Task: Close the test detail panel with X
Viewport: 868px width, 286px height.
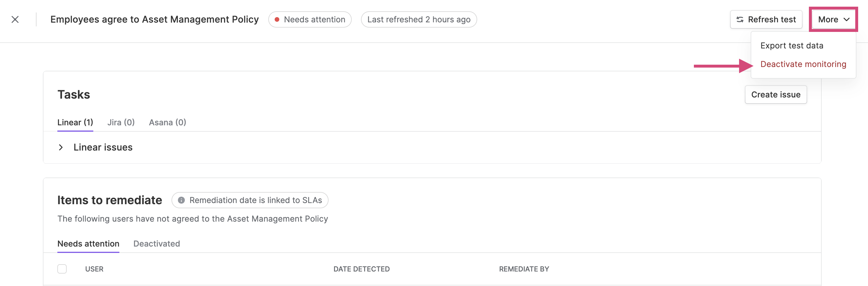Action: tap(15, 19)
